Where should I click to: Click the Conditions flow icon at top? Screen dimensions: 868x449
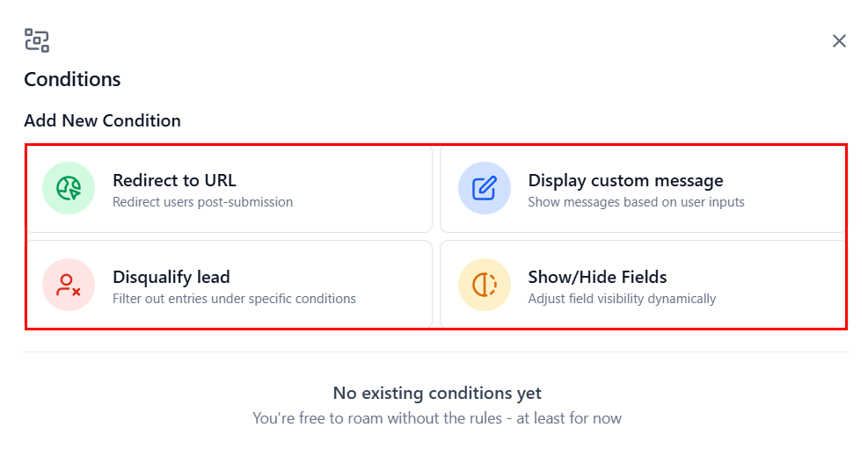pyautogui.click(x=37, y=40)
